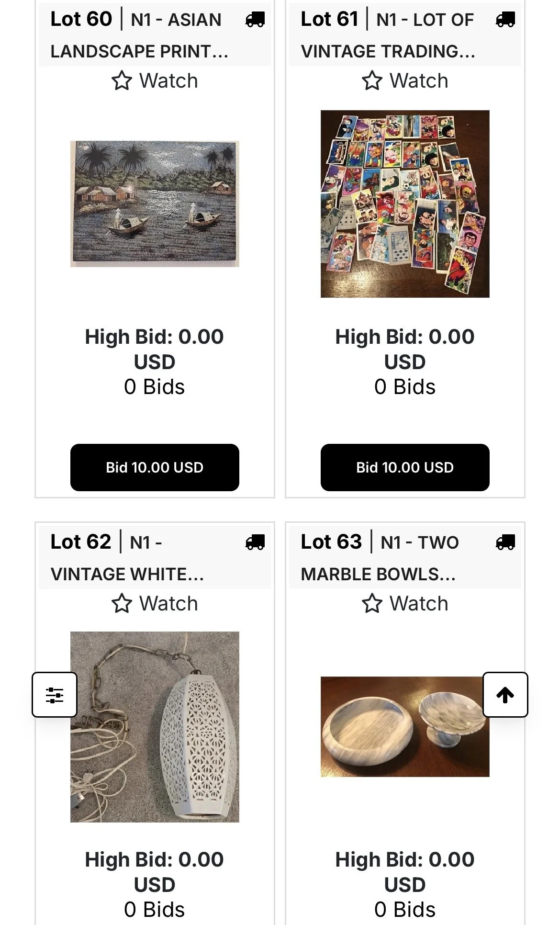
Task: Click shipping truck icon on Lot 61
Action: (505, 20)
